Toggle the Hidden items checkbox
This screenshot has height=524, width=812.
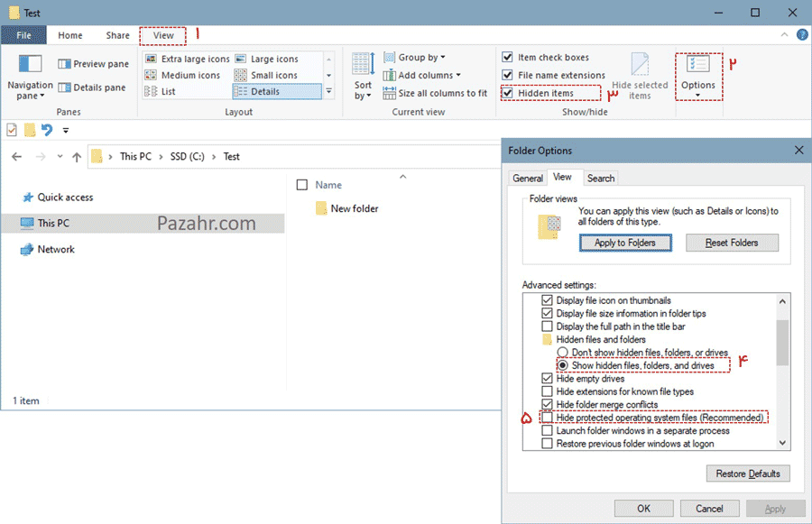[507, 93]
